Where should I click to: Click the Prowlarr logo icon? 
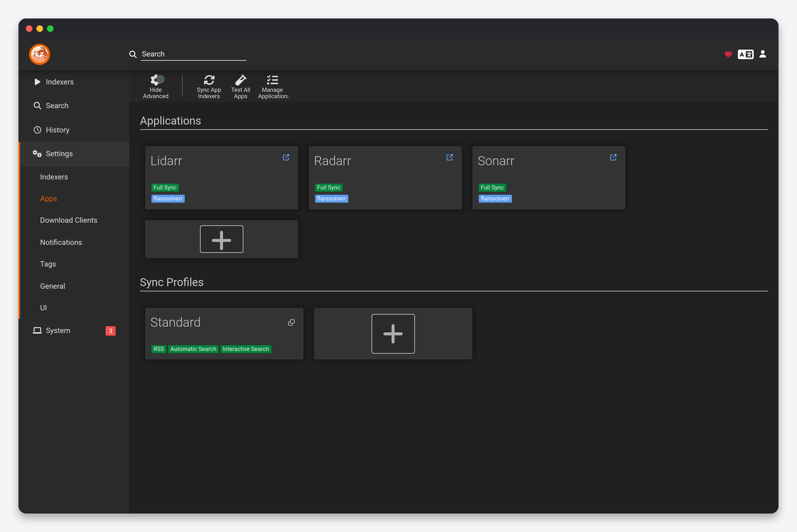39,55
